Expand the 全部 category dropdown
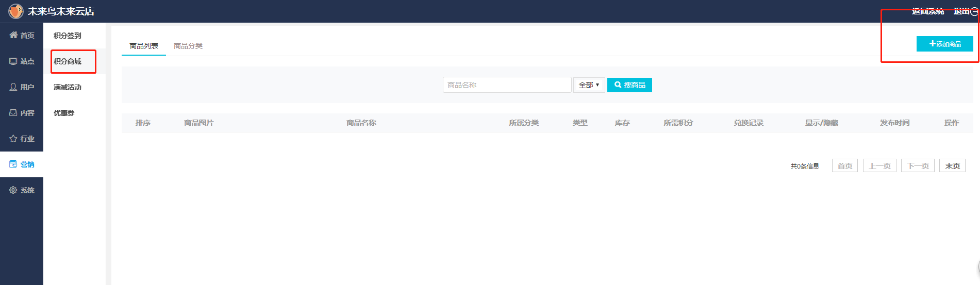This screenshot has width=980, height=285. coord(589,85)
